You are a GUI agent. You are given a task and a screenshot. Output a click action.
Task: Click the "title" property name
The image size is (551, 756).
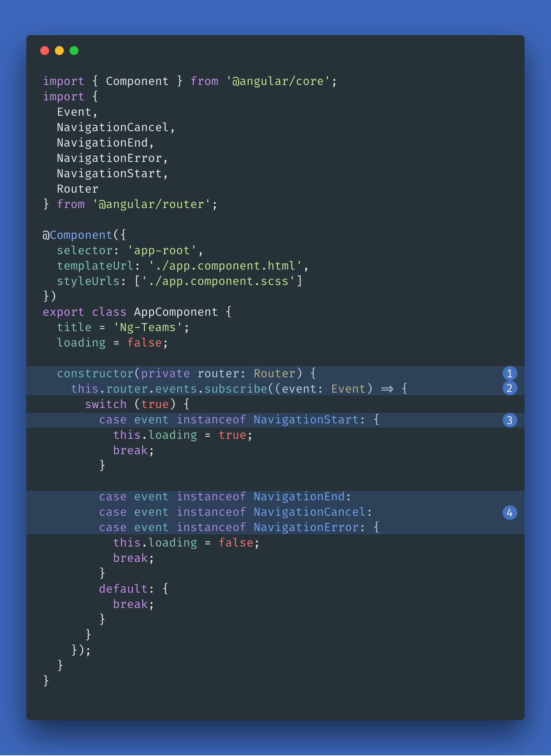(74, 327)
